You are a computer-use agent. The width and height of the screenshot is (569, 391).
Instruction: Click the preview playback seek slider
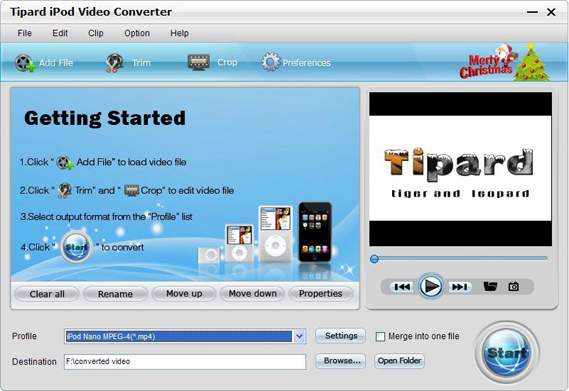(459, 259)
